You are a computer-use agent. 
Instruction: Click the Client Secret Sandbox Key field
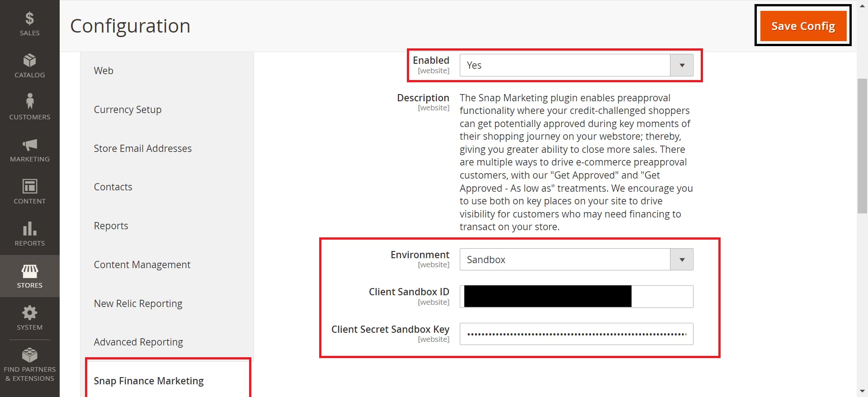[576, 334]
